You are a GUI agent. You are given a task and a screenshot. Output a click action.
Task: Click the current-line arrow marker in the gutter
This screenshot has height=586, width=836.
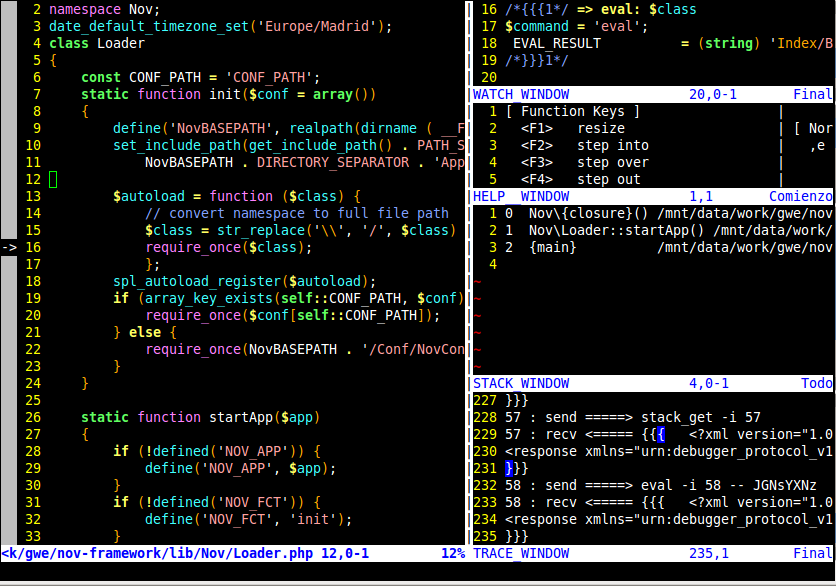click(x=9, y=247)
